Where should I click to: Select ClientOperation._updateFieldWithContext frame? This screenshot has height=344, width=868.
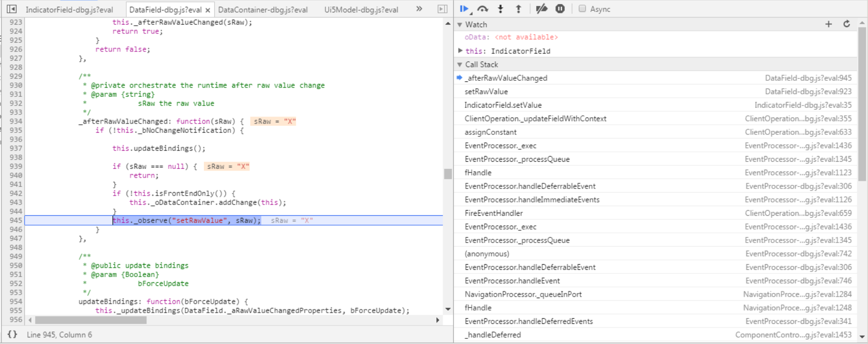(x=655, y=118)
